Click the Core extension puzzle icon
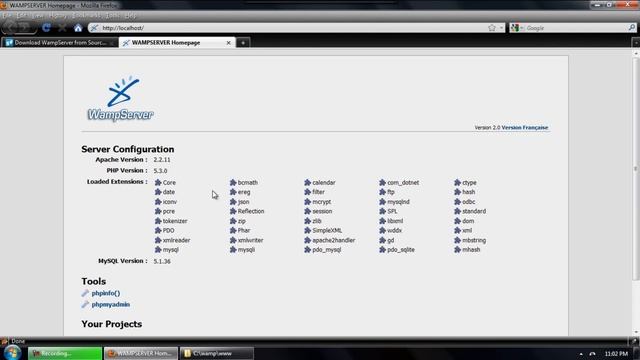Image resolution: width=640 pixels, height=360 pixels. [x=158, y=182]
